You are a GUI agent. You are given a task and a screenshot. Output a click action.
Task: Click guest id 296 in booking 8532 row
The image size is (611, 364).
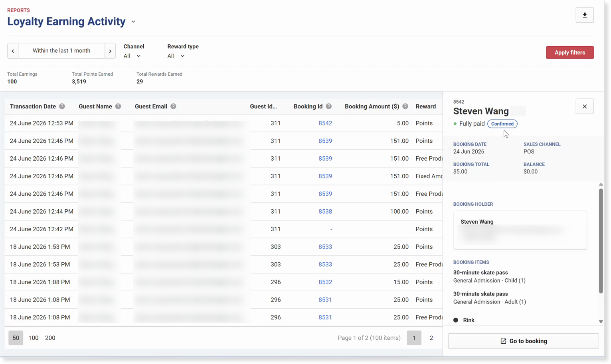coord(275,282)
